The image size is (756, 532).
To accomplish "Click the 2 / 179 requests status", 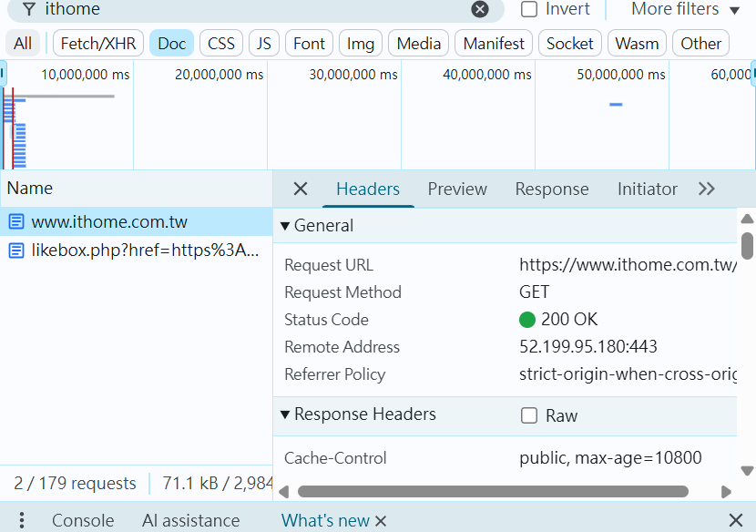I will click(75, 484).
